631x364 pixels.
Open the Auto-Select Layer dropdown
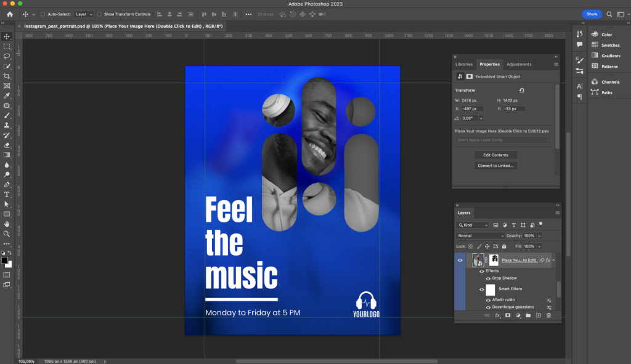(x=84, y=14)
